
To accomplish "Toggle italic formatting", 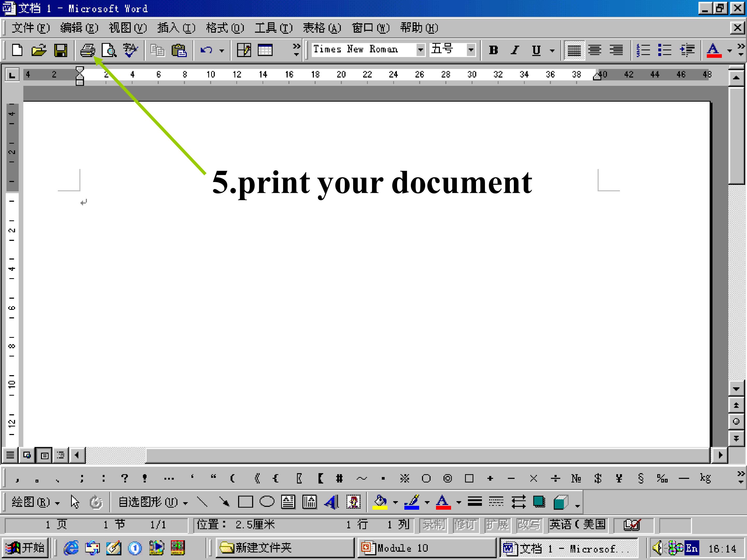I will click(515, 51).
